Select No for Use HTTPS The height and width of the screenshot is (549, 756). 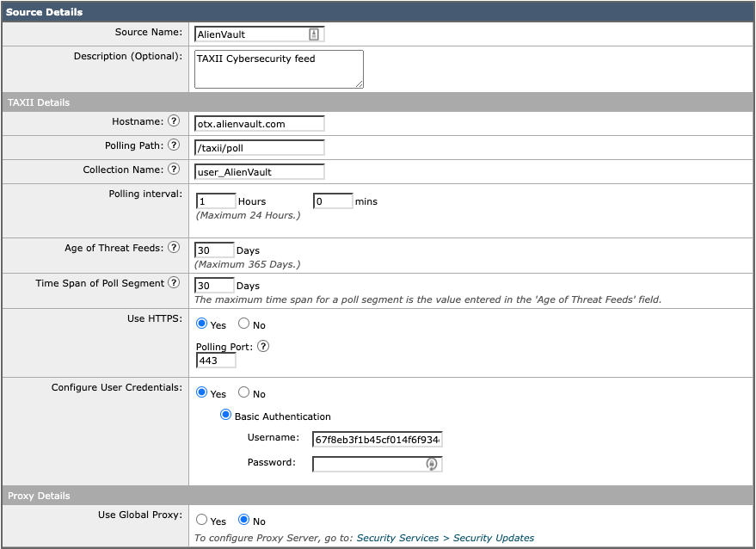click(x=244, y=324)
